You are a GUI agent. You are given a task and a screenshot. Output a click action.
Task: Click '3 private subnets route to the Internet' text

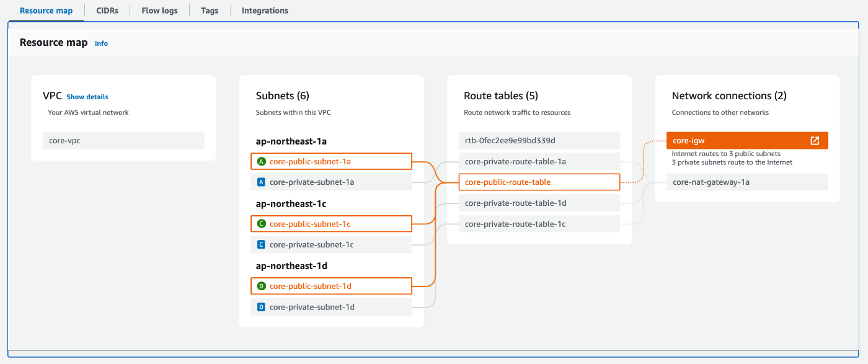(732, 162)
